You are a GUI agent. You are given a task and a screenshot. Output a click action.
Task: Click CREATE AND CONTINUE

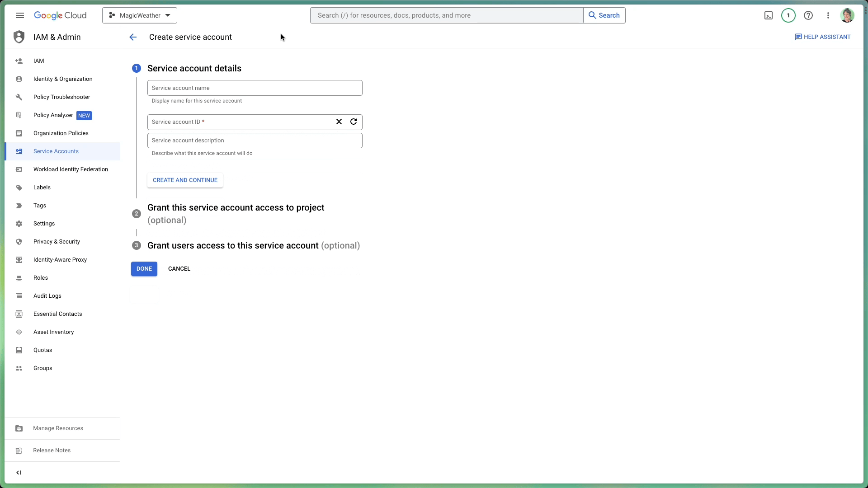[185, 180]
